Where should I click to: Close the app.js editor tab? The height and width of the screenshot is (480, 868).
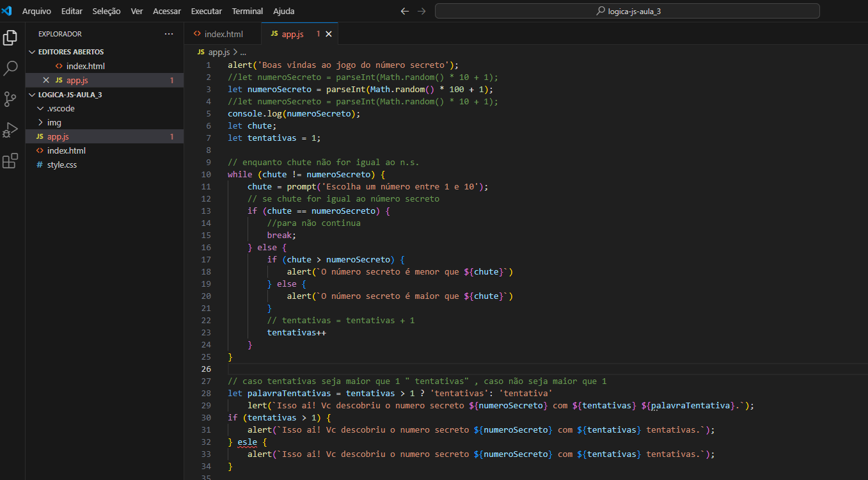[329, 34]
